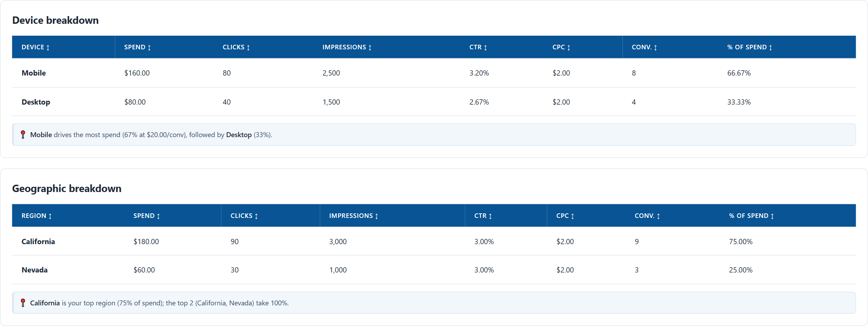The width and height of the screenshot is (868, 326).
Task: Click Desktop CTR value 2.67%
Action: [479, 102]
